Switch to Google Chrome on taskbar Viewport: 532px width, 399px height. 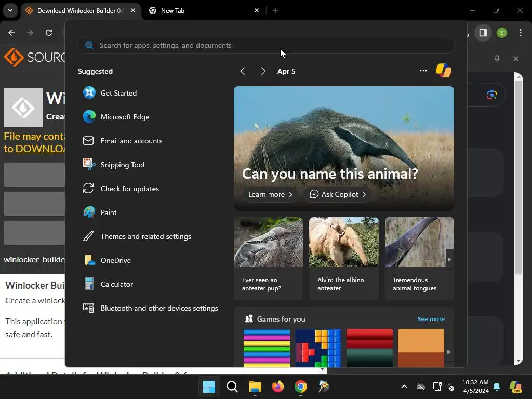point(301,387)
